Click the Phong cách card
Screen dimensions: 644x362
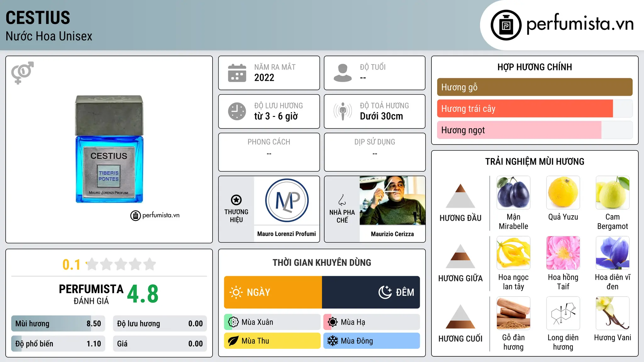[269, 152]
